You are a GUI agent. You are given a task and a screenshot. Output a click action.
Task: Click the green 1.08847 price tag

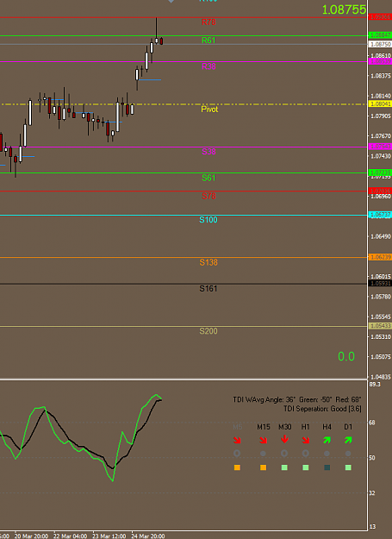point(380,35)
